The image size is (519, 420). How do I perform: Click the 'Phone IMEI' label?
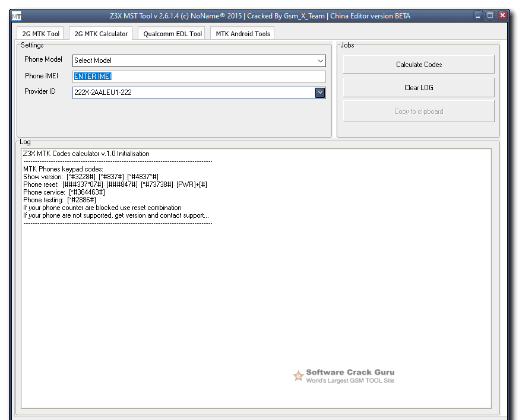point(42,76)
